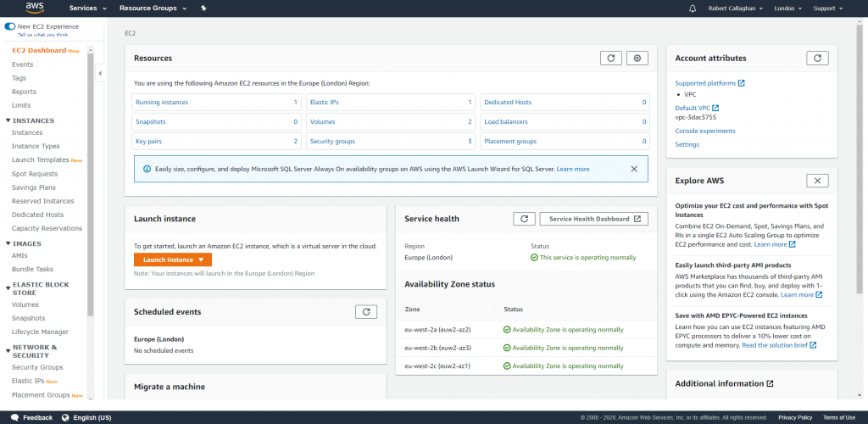The width and height of the screenshot is (868, 424).
Task: Click the Security groups resource tile link
Action: 332,141
